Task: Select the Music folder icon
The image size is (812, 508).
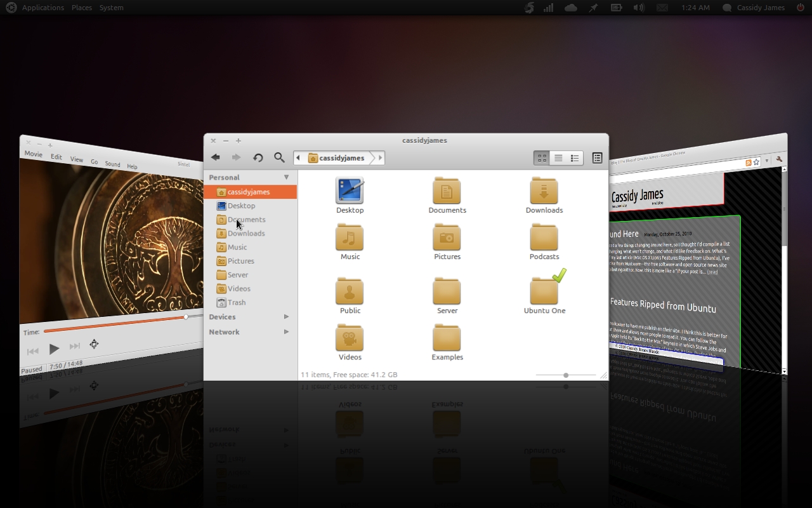Action: [350, 237]
